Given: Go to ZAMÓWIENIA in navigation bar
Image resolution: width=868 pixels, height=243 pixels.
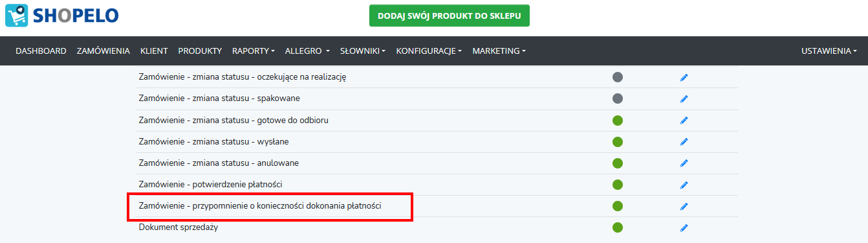Looking at the screenshot, I should (x=103, y=51).
